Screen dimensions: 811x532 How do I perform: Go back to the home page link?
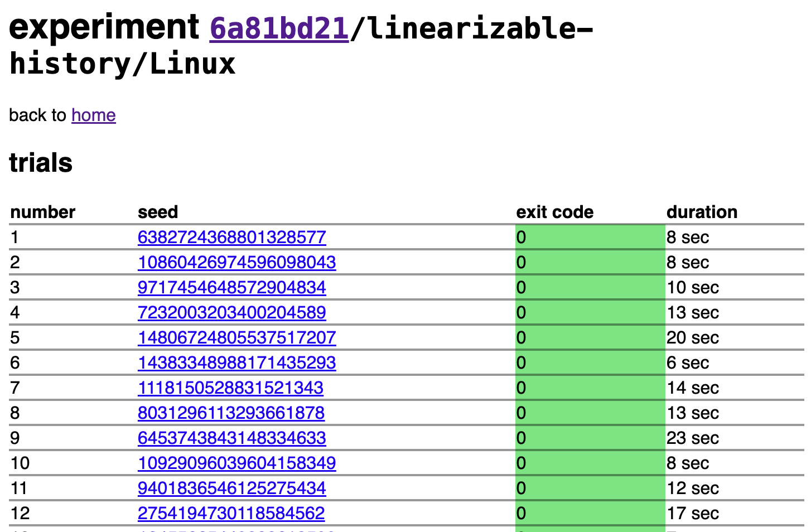click(x=93, y=115)
